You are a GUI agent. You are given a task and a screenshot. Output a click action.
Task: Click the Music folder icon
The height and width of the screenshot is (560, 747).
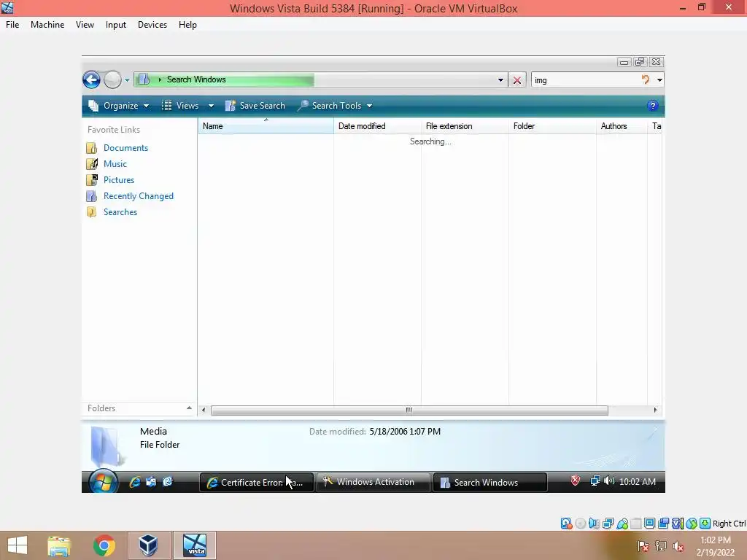pos(91,164)
